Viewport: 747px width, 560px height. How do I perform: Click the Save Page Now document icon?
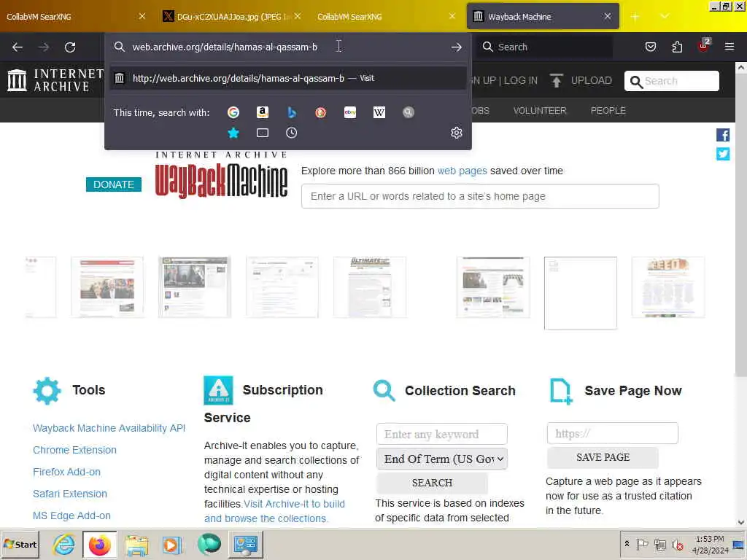pos(561,391)
